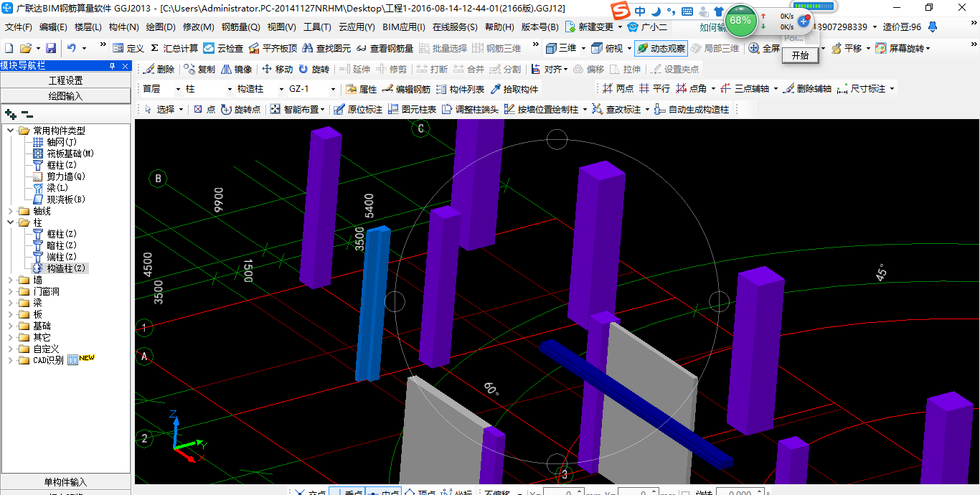Click the 单构件输入 button
Screen dimensions: 980x495
pyautogui.click(x=65, y=481)
